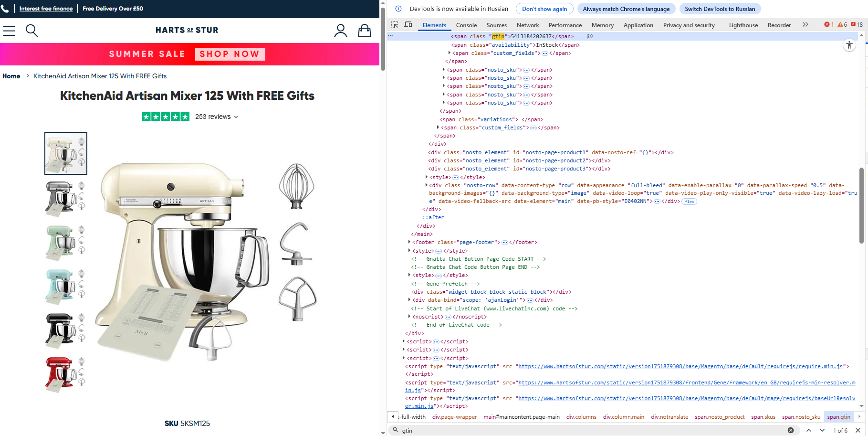The image size is (868, 436).
Task: Open the hamburger menu on Harts of Stur
Action: pos(9,31)
